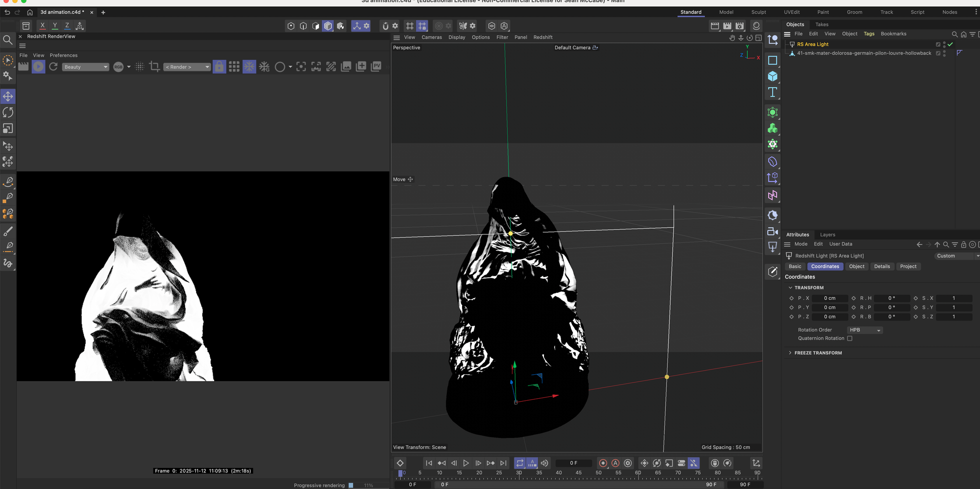Select the hollowback mesh object in Objects

(864, 53)
